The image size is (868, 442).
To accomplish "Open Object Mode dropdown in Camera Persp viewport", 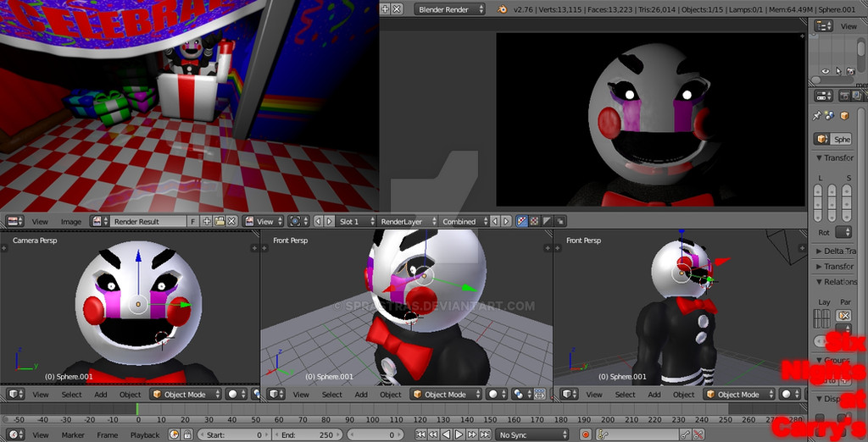I will [186, 395].
